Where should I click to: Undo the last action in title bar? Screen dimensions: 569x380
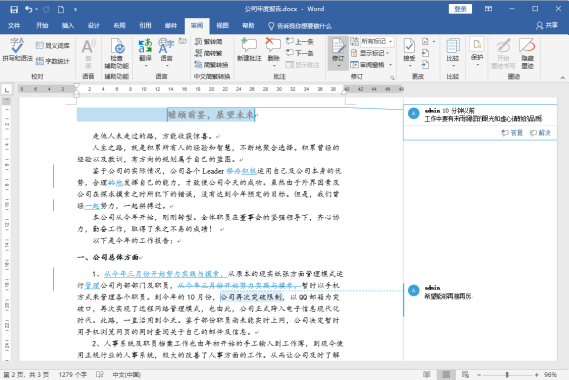[29, 9]
